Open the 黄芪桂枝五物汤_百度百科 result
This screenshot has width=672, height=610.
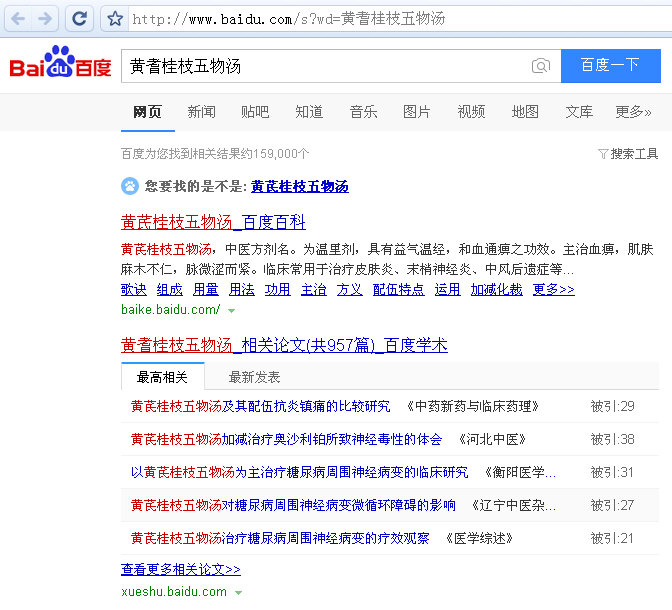213,222
